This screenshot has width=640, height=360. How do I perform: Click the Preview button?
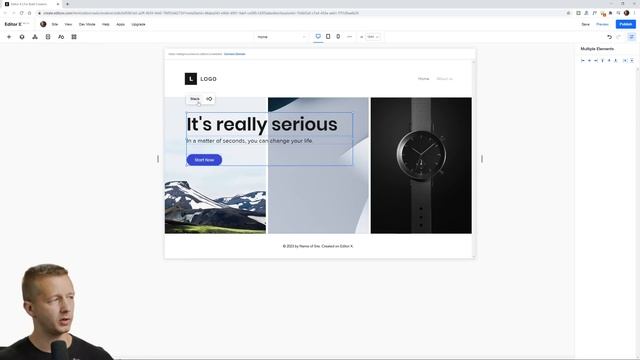tap(602, 24)
